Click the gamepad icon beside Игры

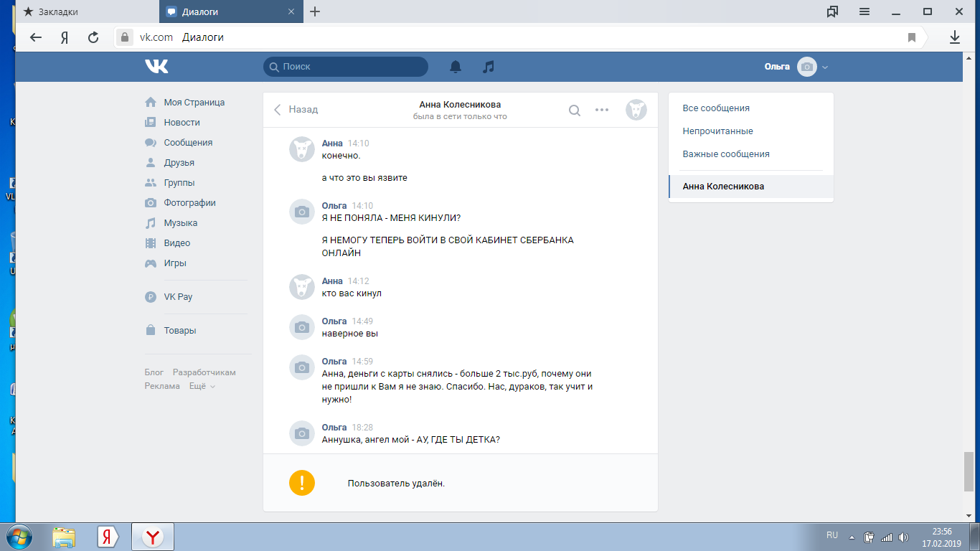coord(151,263)
